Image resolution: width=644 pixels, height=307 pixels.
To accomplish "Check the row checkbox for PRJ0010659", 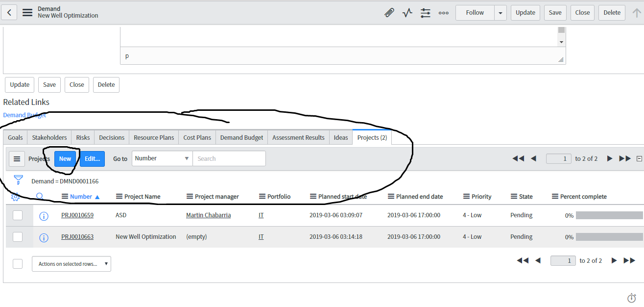I will [x=18, y=215].
